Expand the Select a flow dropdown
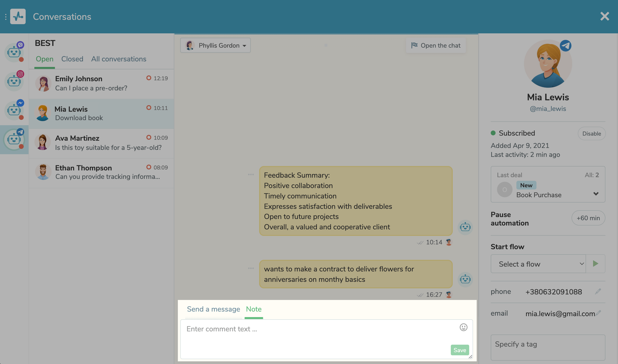 [x=538, y=264]
